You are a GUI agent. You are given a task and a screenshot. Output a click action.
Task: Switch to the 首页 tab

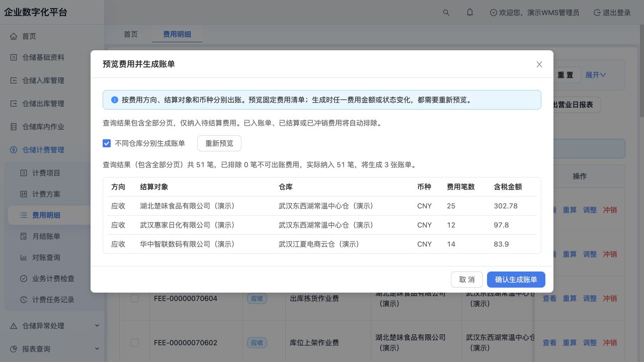pos(131,34)
